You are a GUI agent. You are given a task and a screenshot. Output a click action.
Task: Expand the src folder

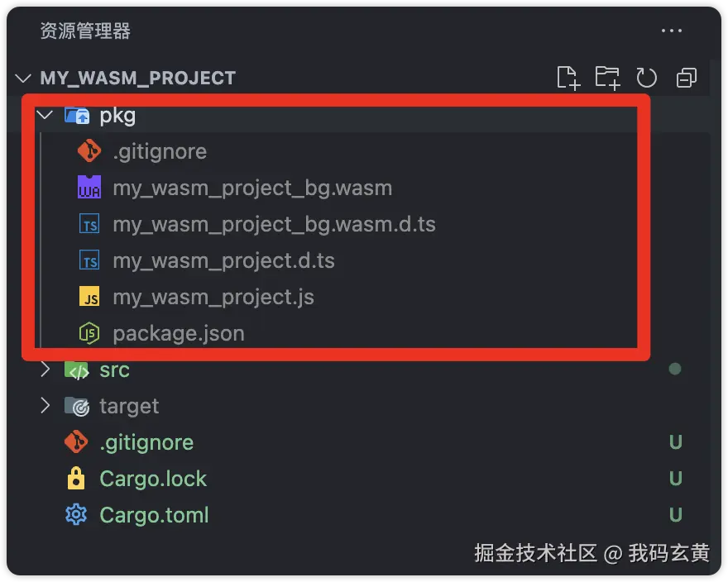(45, 370)
